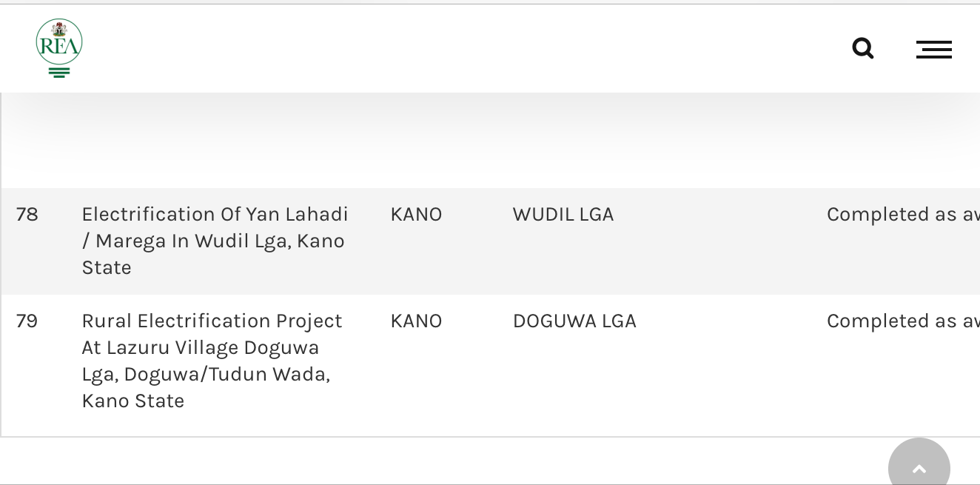Click KANO state cell in row 78
Screen dimensions: 980x485
[x=416, y=215]
